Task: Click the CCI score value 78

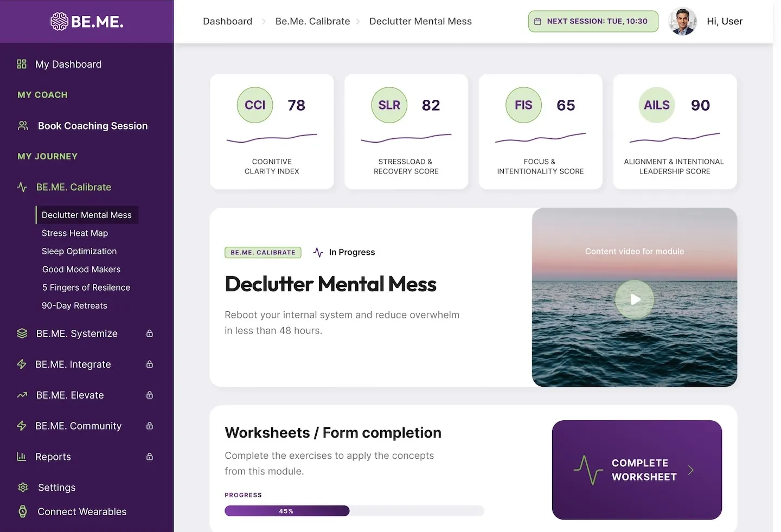Action: point(297,105)
